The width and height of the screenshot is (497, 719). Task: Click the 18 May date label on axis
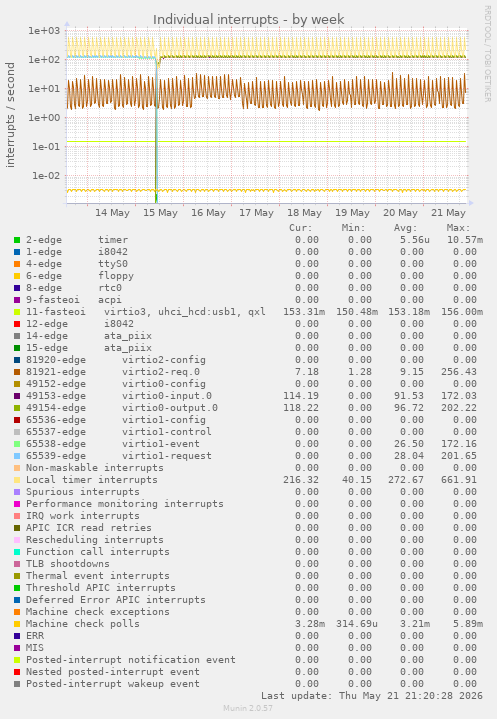pos(304,213)
